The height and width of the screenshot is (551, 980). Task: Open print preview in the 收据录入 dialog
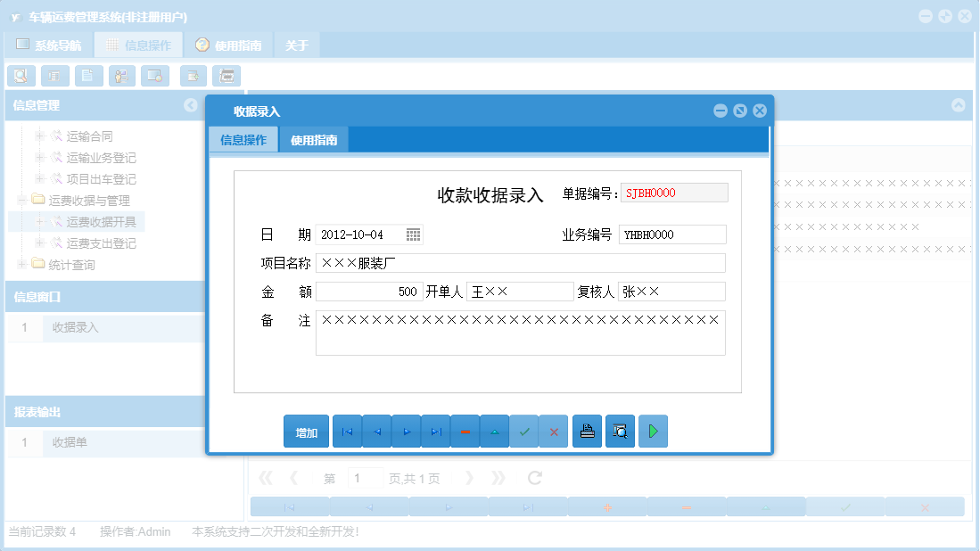click(x=620, y=431)
